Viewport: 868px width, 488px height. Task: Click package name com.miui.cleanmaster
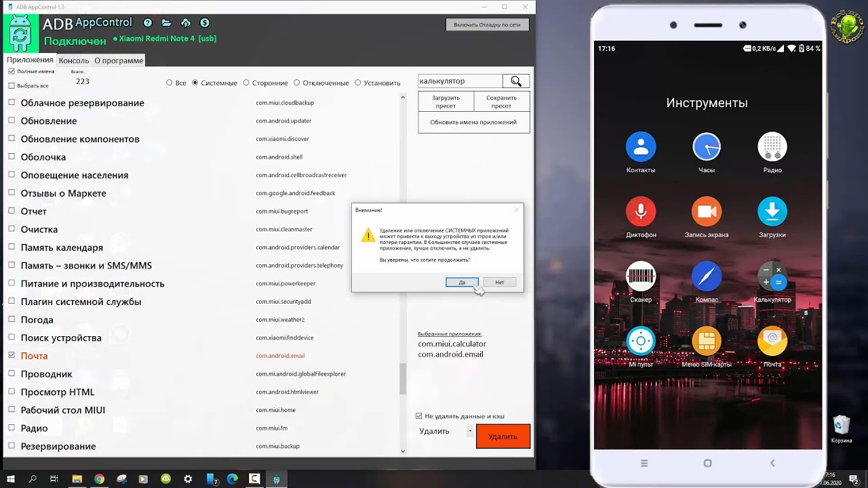pyautogui.click(x=284, y=229)
